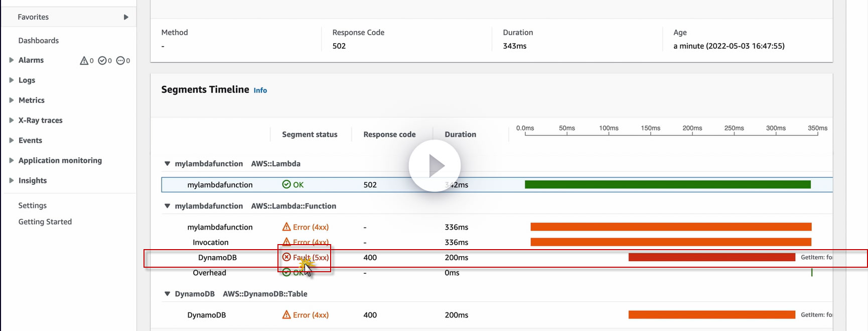Click the video play button overlay
The image size is (868, 331).
pos(435,165)
